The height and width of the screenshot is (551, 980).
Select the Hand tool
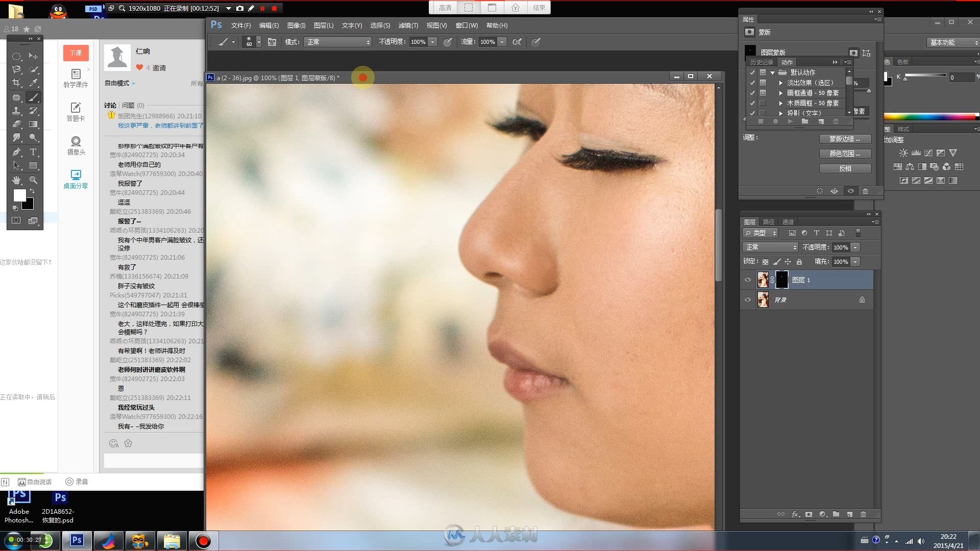16,180
